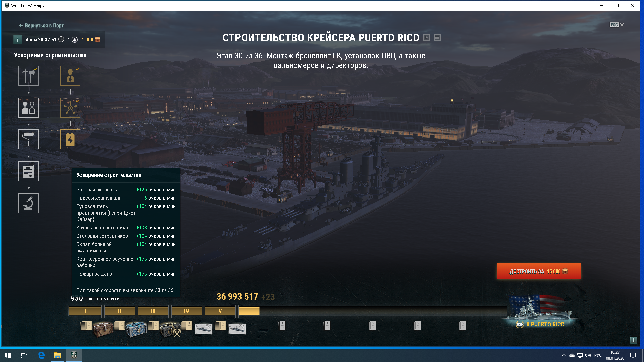The height and width of the screenshot is (362, 644).
Task: Click the first ship blueprint card reward
Action: (x=204, y=329)
